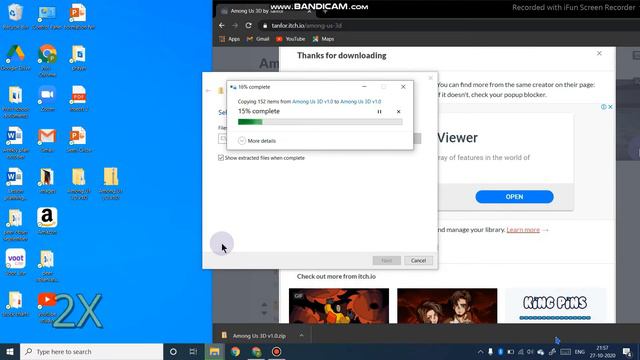The height and width of the screenshot is (360, 640).
Task: Open options arrow for Among Us 3D v1.0.zip download
Action: click(301, 336)
